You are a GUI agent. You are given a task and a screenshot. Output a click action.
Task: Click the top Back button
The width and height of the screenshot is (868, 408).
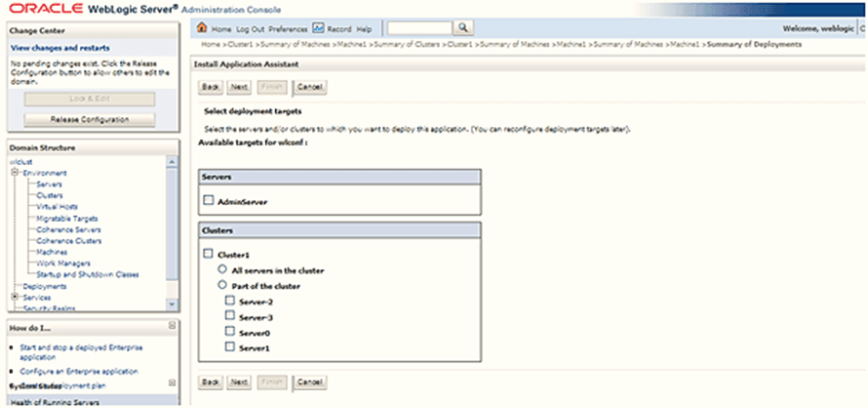point(211,87)
